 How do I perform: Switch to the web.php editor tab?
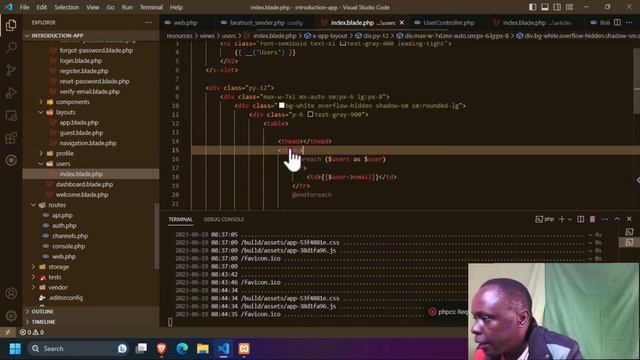click(x=186, y=22)
